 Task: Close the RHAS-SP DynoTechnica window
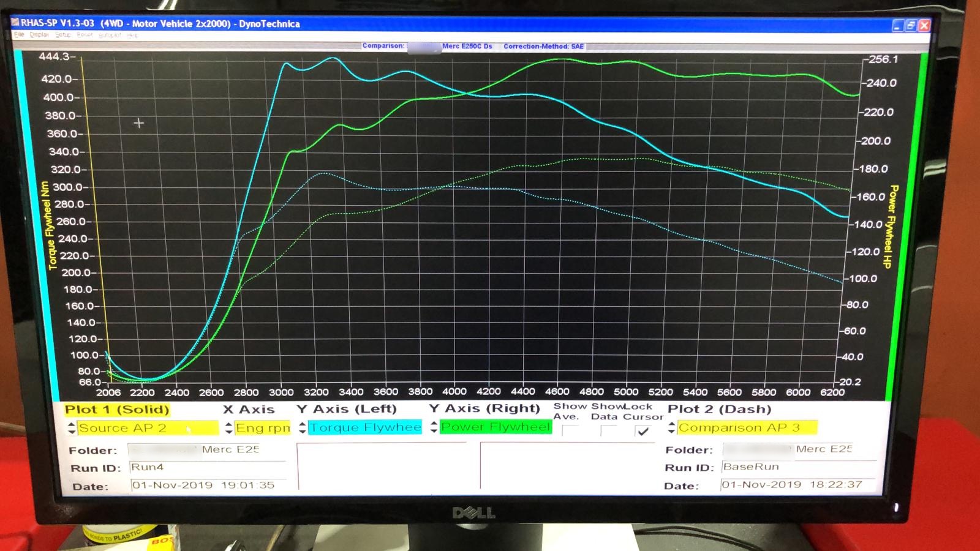[924, 26]
